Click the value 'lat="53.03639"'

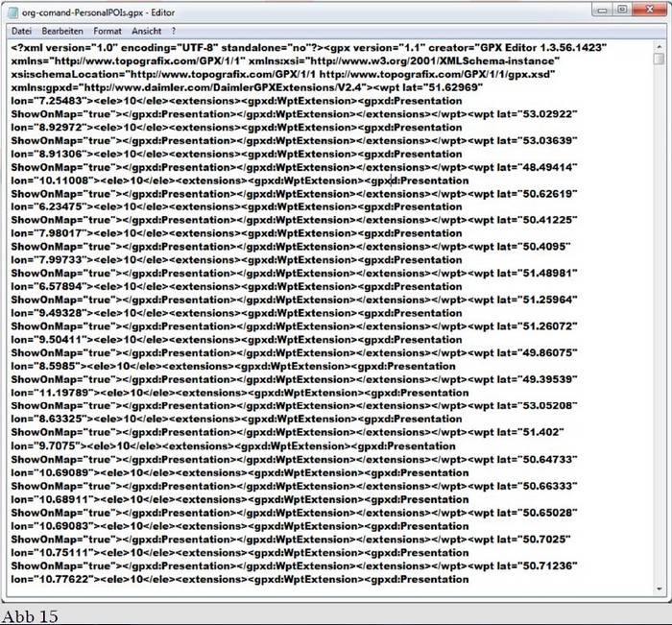point(537,140)
